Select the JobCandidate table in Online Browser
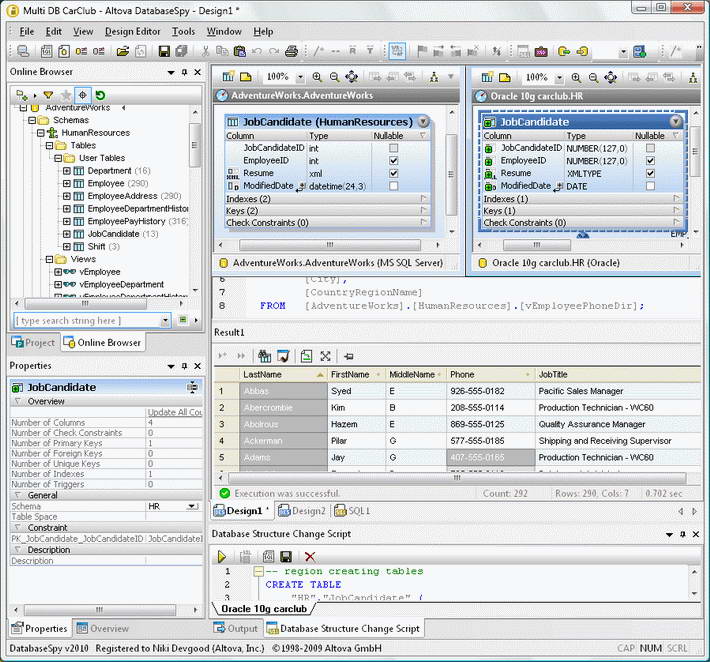The width and height of the screenshot is (710, 662). click(x=113, y=234)
